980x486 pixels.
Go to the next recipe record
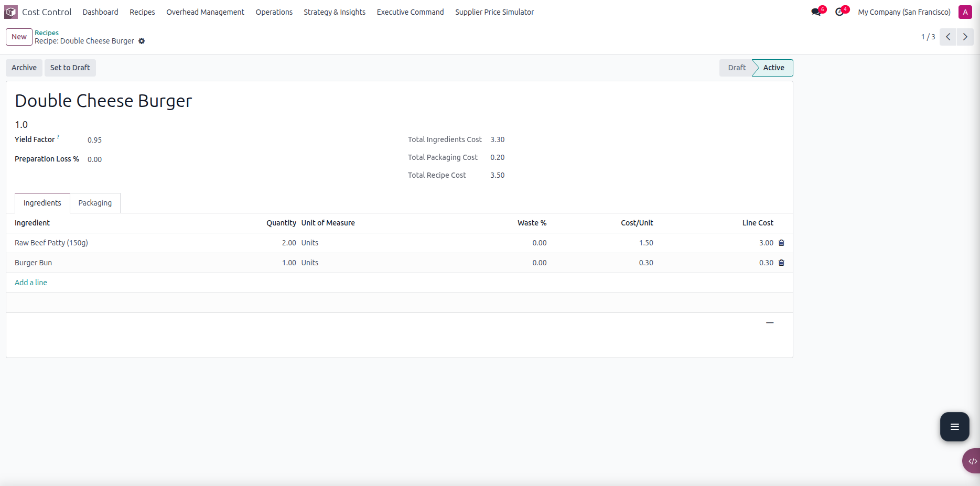click(965, 37)
